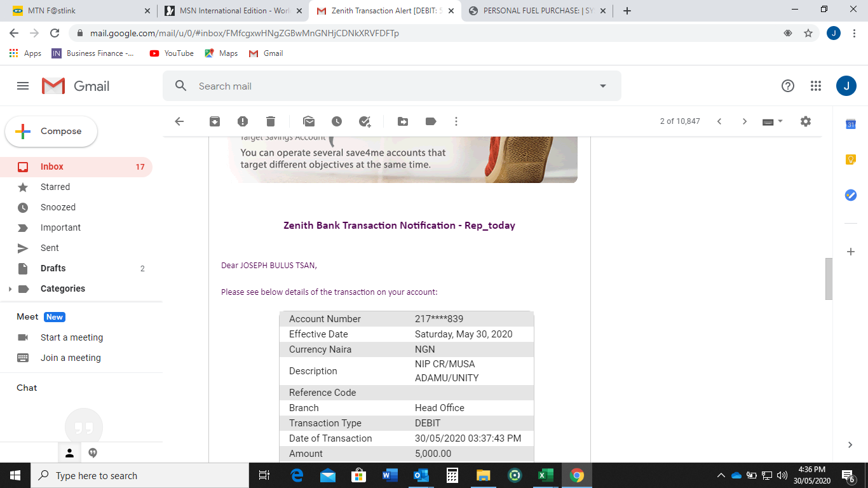Open Excel from the taskbar
Screen dimensions: 868x488
click(545, 475)
